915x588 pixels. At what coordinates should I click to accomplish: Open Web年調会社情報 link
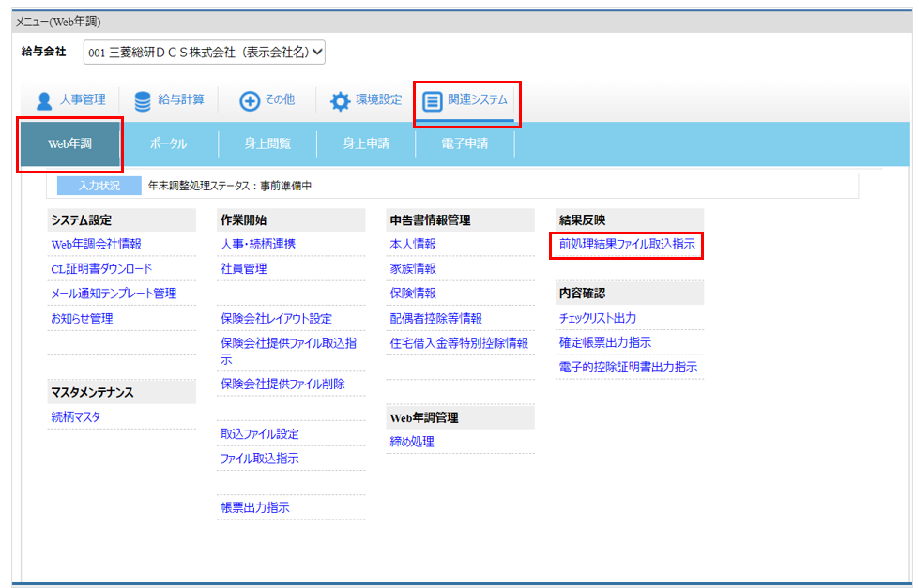pos(97,245)
